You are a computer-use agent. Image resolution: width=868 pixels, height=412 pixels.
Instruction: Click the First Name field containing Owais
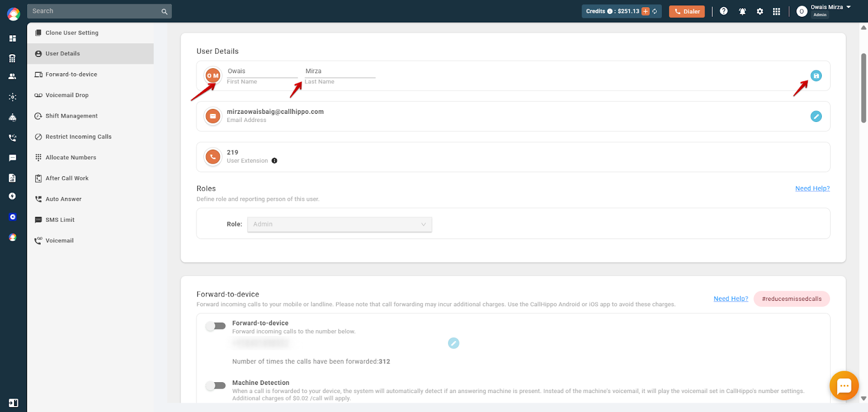[x=263, y=72]
